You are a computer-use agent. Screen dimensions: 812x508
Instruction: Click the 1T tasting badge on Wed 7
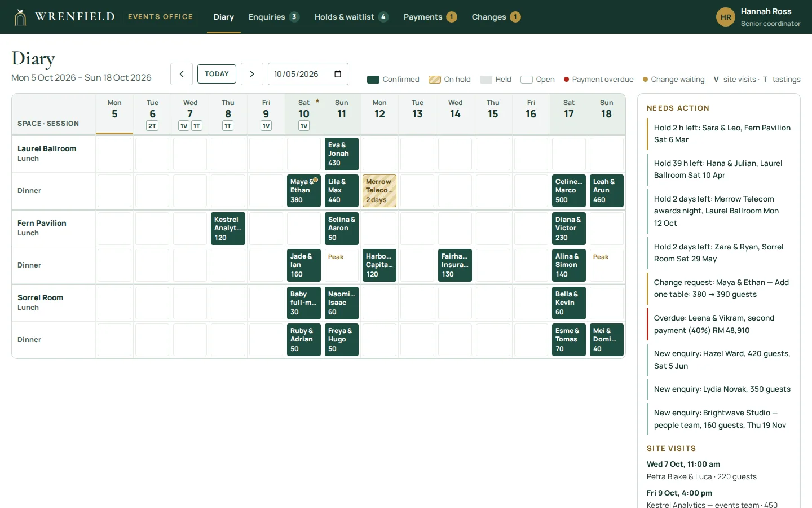(197, 126)
